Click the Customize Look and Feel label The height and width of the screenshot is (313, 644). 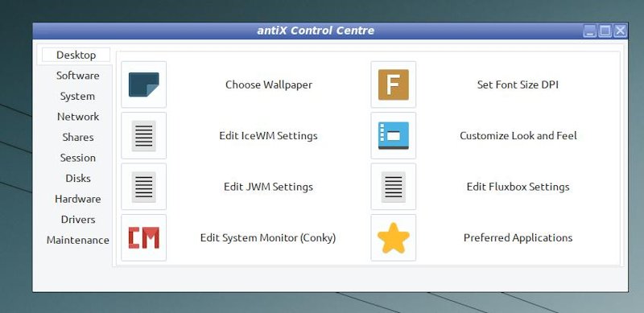point(518,135)
